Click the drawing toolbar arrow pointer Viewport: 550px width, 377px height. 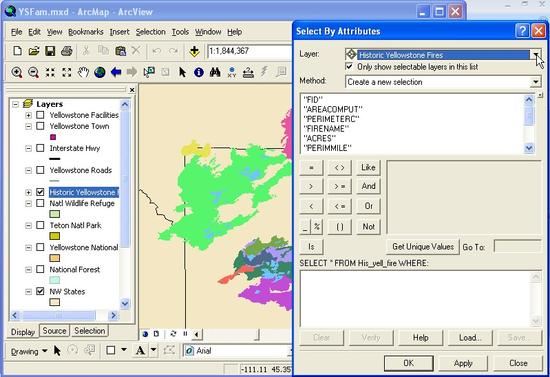57,350
